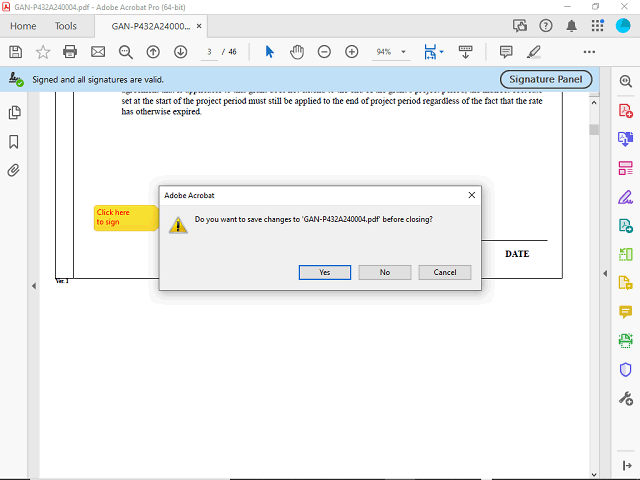Screen dimensions: 640x480
Task: Click Yes to save changes
Action: 324,272
